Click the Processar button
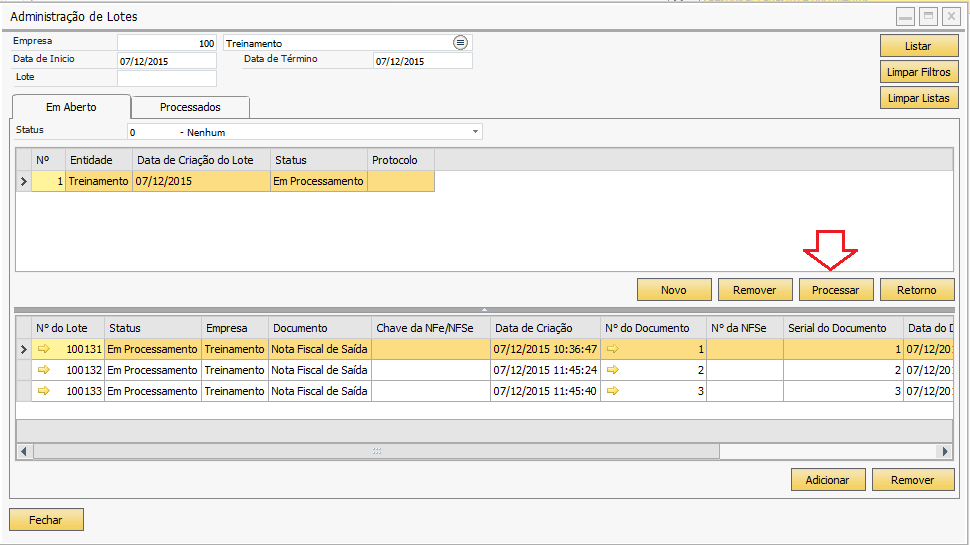Viewport: 970px width, 545px height. [x=836, y=290]
